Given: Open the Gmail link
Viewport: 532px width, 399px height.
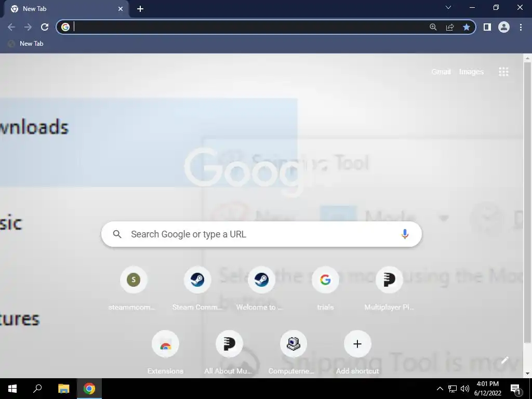Looking at the screenshot, I should [441, 72].
